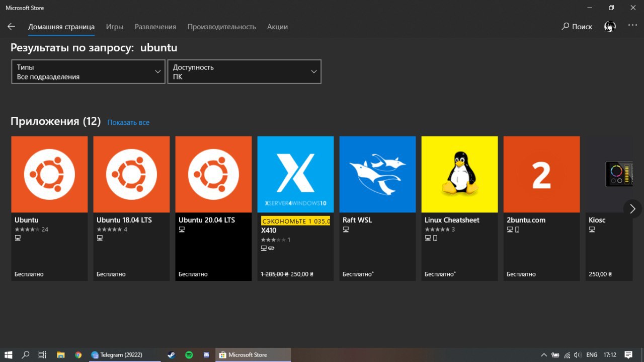Switch to Telegram (29222) taskbar window

[x=124, y=355]
